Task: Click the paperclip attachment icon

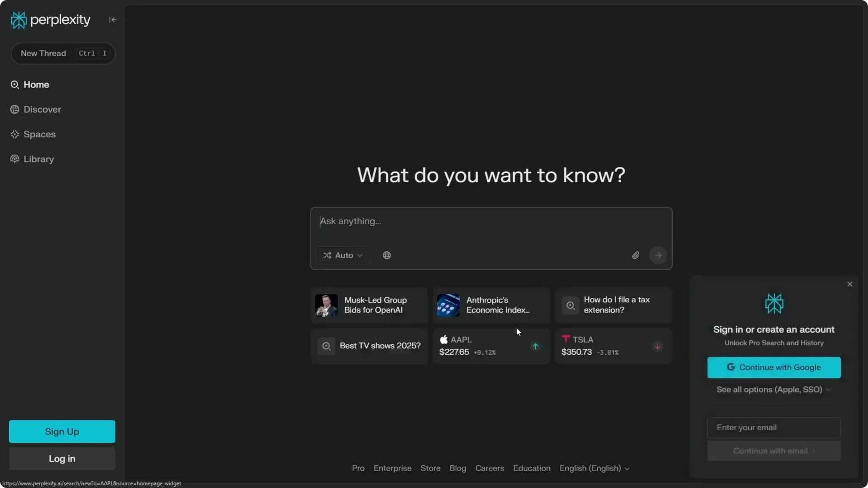Action: click(x=635, y=255)
